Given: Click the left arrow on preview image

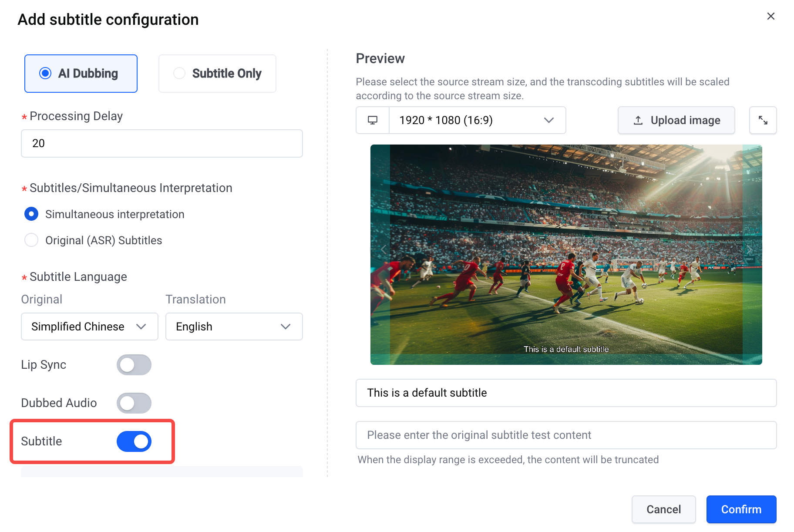Looking at the screenshot, I should coord(384,249).
